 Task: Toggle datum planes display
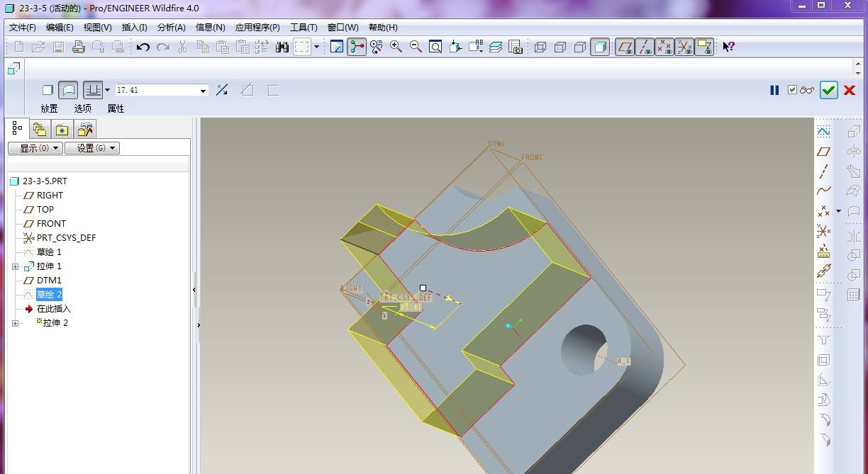point(625,47)
